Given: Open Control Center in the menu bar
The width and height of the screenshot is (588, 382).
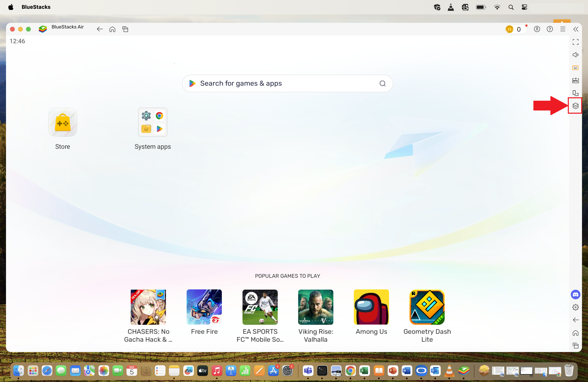Looking at the screenshot, I should 524,7.
